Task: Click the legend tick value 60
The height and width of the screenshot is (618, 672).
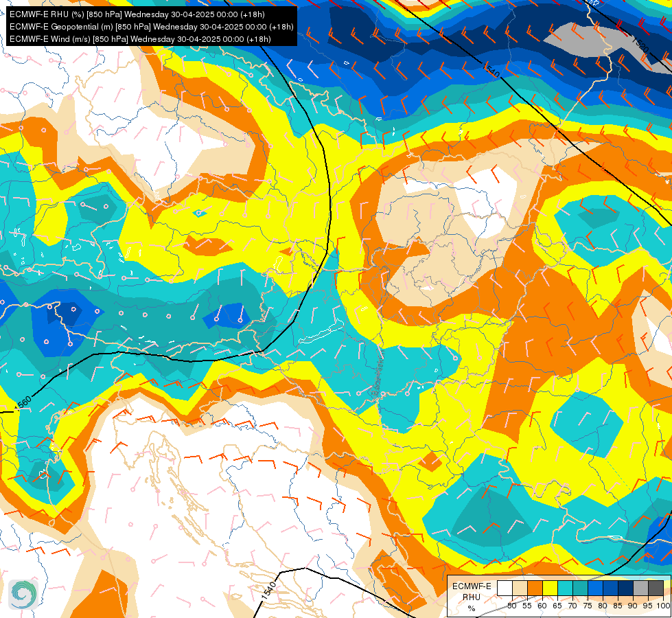Action: coord(542,606)
